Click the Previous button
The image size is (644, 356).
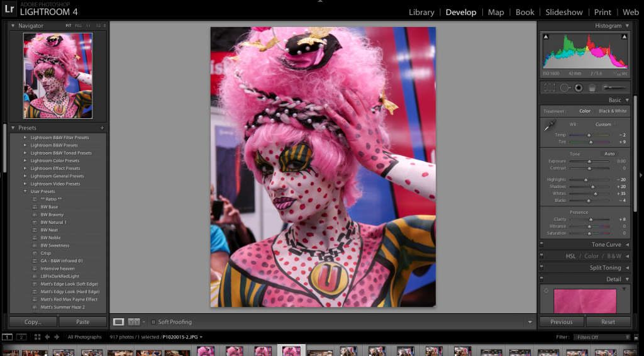click(562, 322)
